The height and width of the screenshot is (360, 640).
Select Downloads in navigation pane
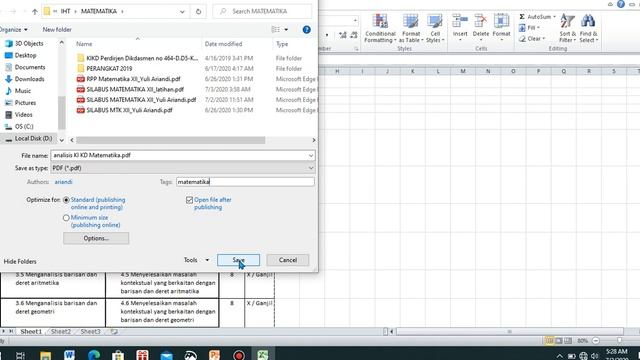click(29, 79)
